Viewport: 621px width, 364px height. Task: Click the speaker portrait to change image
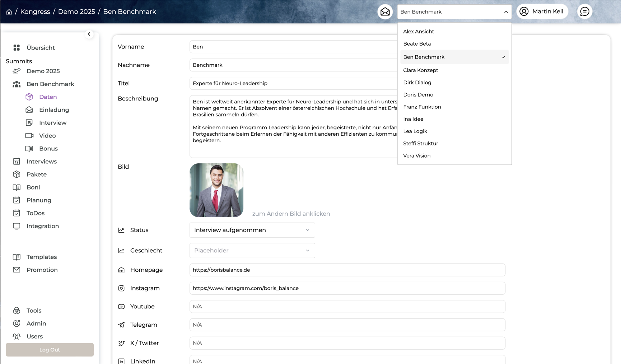click(216, 190)
